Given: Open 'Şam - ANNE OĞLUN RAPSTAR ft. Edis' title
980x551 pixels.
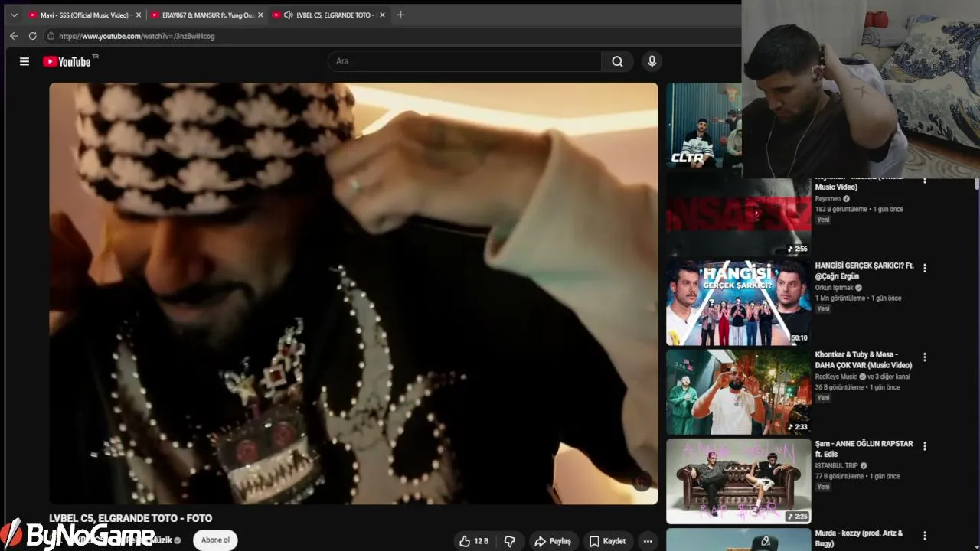Looking at the screenshot, I should point(864,448).
